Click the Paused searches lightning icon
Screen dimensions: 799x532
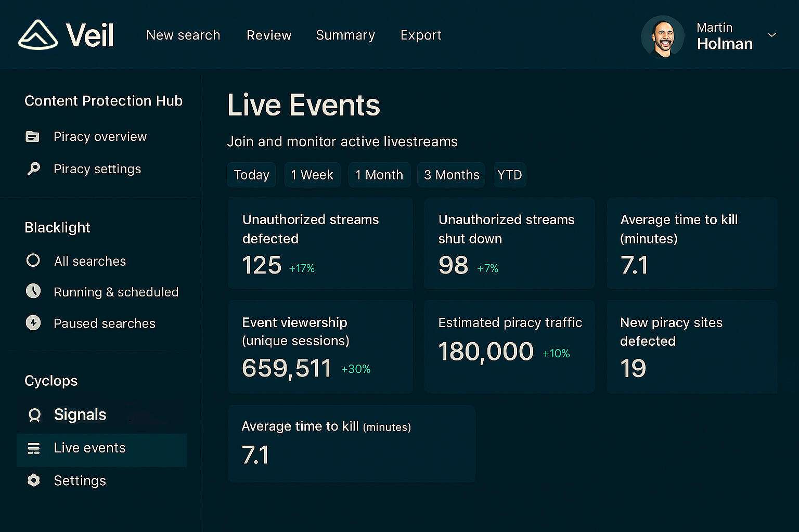33,323
